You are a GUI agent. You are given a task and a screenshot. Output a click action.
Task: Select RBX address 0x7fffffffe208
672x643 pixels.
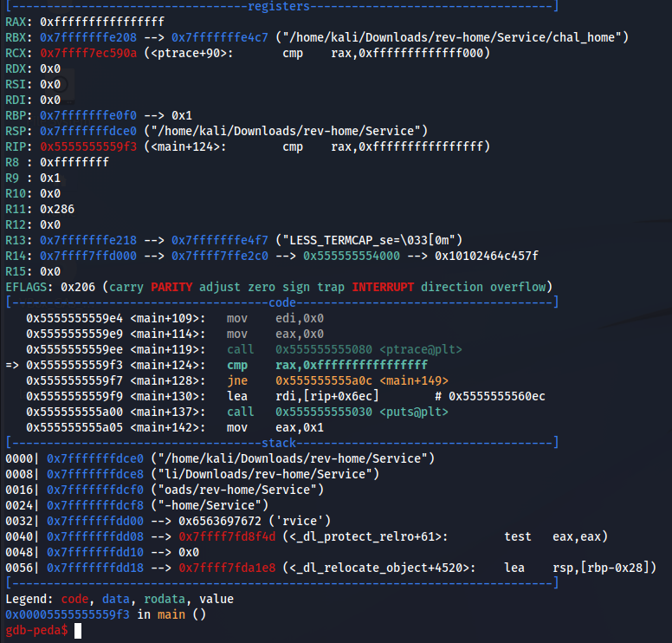coord(88,38)
